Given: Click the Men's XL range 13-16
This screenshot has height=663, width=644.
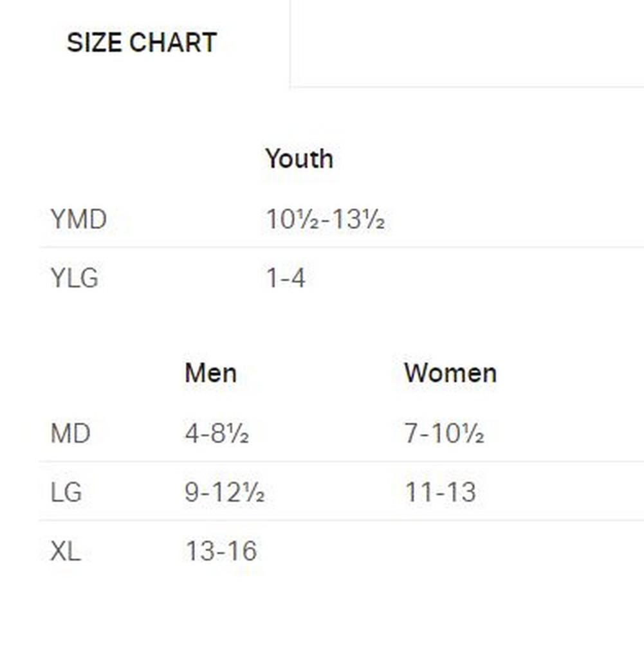Looking at the screenshot, I should [x=221, y=551].
